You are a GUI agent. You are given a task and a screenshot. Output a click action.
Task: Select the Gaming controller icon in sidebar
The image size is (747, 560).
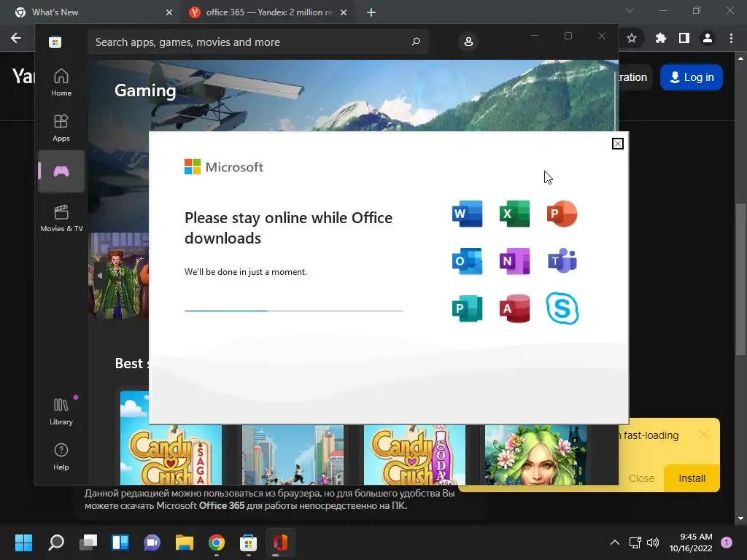[61, 171]
